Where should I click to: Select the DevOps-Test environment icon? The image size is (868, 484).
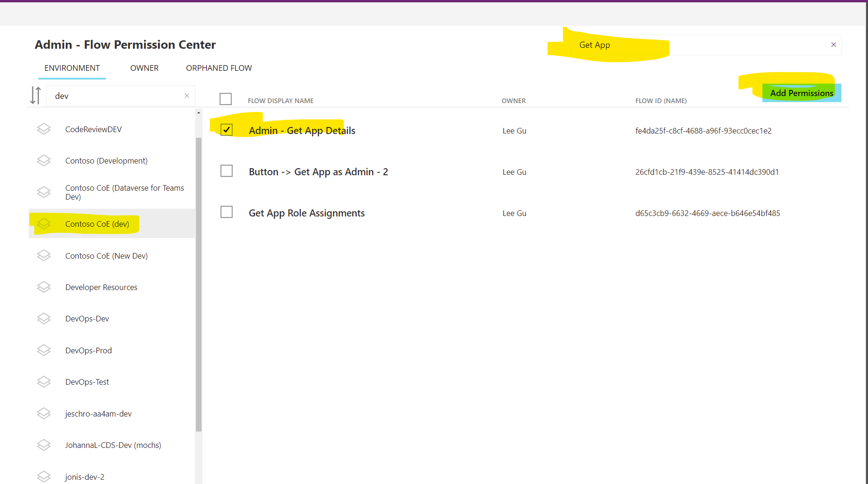[44, 381]
